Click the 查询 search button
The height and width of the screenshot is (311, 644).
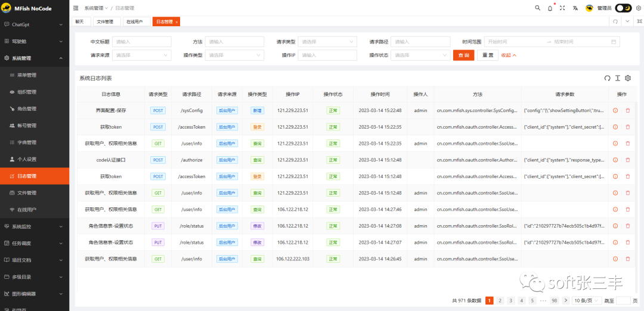464,55
